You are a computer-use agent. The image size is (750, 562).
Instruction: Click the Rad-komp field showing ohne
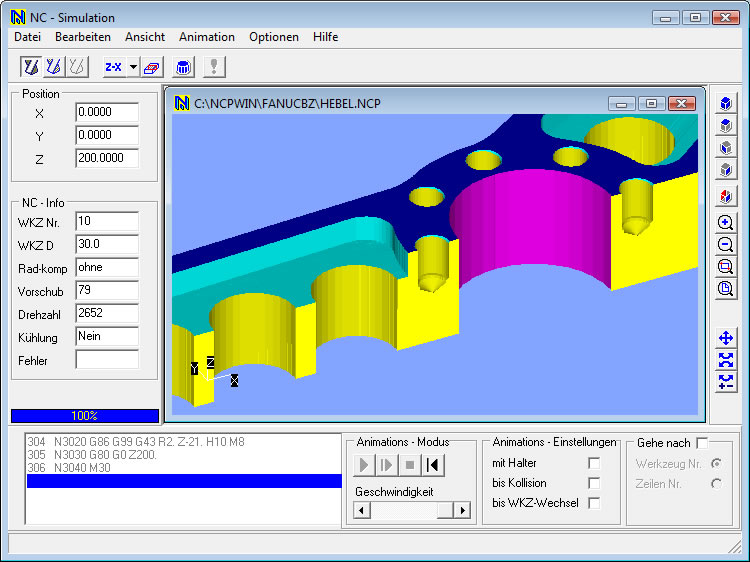pos(107,267)
